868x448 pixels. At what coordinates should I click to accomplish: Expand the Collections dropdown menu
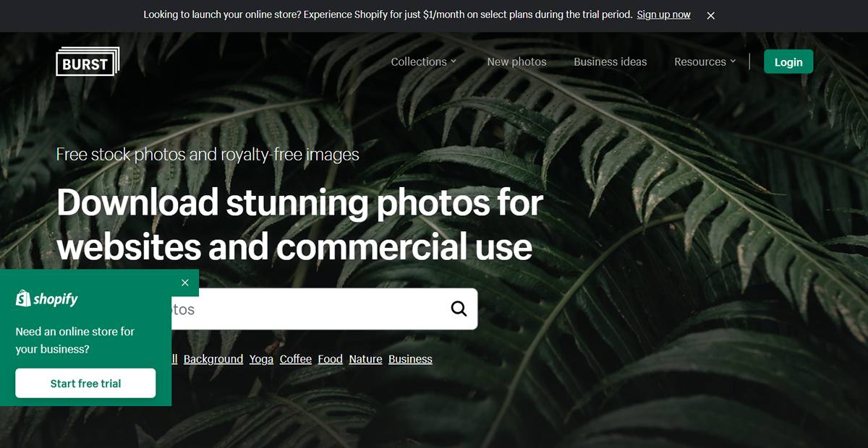coord(424,61)
